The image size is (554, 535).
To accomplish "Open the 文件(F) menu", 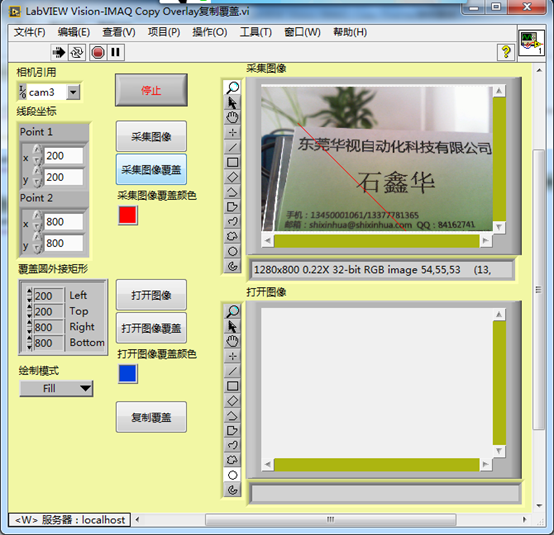I will [x=30, y=32].
